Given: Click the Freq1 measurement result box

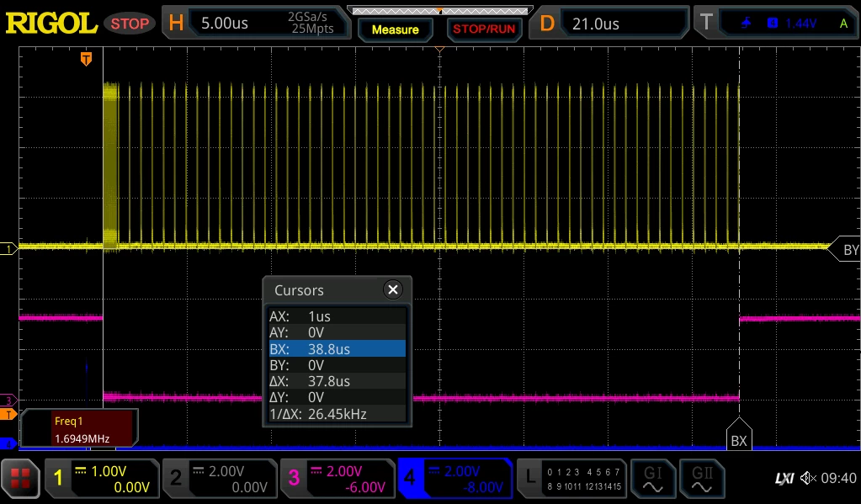Looking at the screenshot, I should pos(80,429).
